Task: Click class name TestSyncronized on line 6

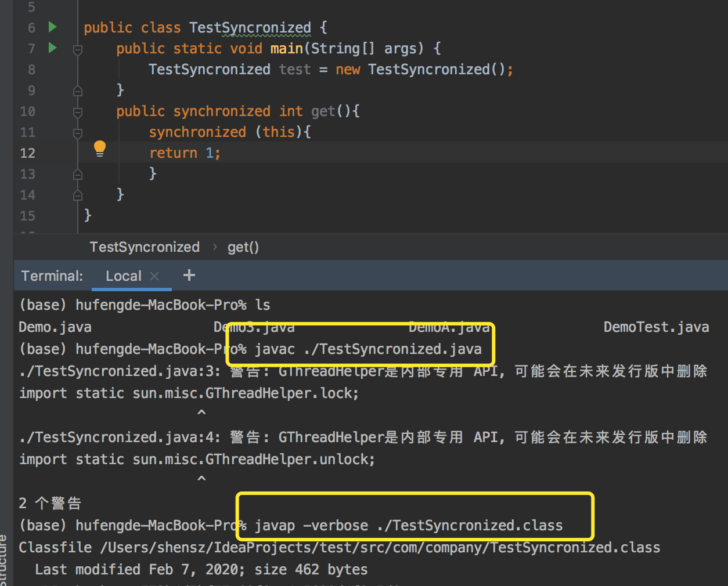Action: point(250,28)
